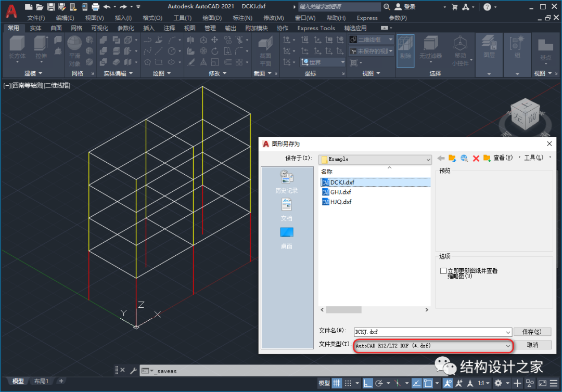Open the Save in (保存于) Example dropdown
The image size is (562, 392).
375,159
